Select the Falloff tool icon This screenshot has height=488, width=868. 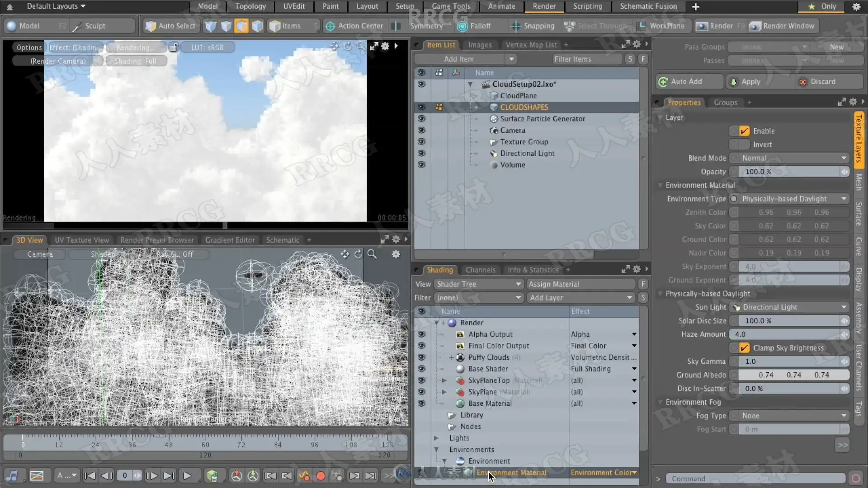coord(462,26)
